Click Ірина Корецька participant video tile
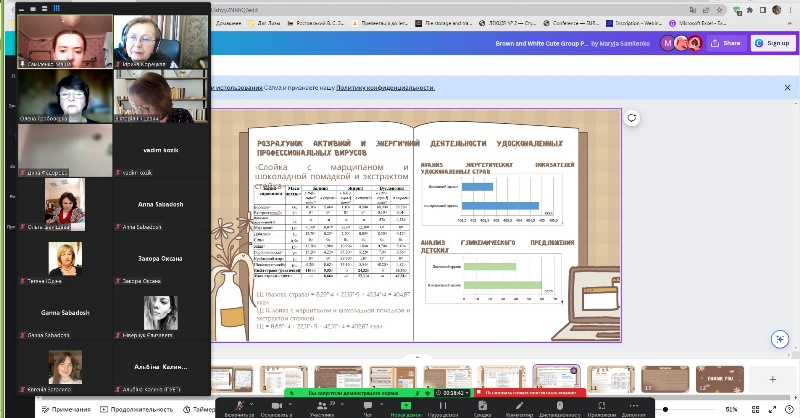Viewport: 800px width, 418px height. (x=161, y=41)
